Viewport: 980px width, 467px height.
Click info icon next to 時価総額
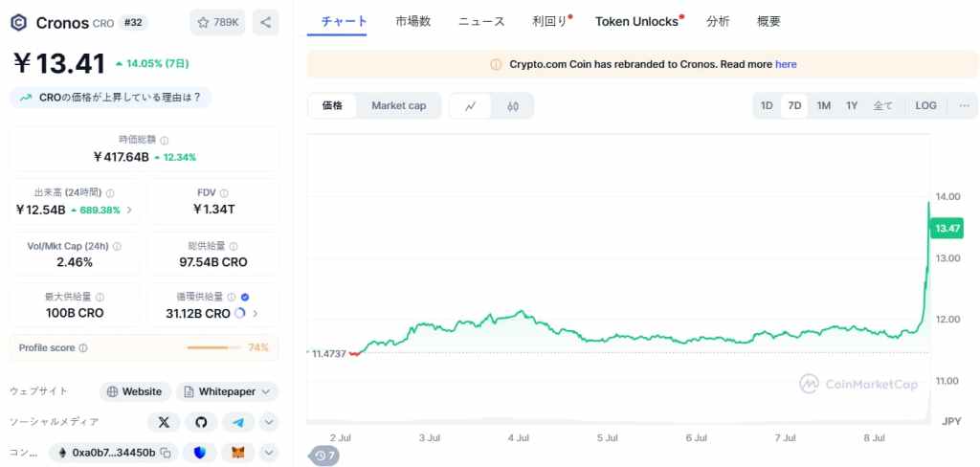pos(164,141)
